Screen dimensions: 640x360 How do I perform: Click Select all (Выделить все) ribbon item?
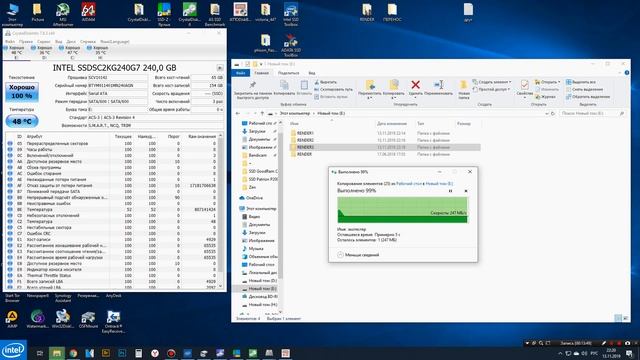581,82
